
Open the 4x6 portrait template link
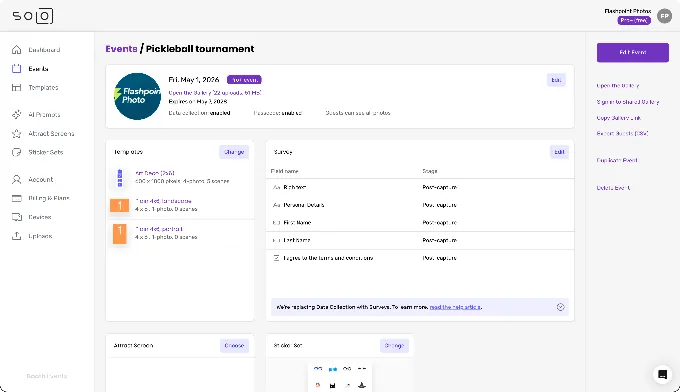(x=159, y=229)
